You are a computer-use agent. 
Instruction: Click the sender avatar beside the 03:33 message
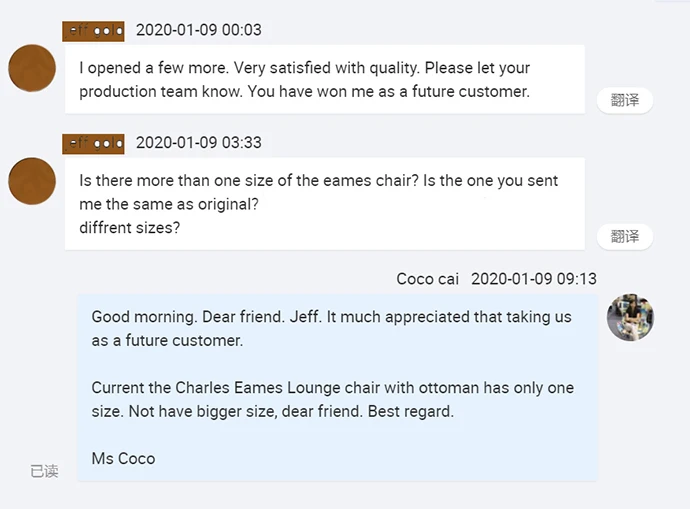(32, 180)
